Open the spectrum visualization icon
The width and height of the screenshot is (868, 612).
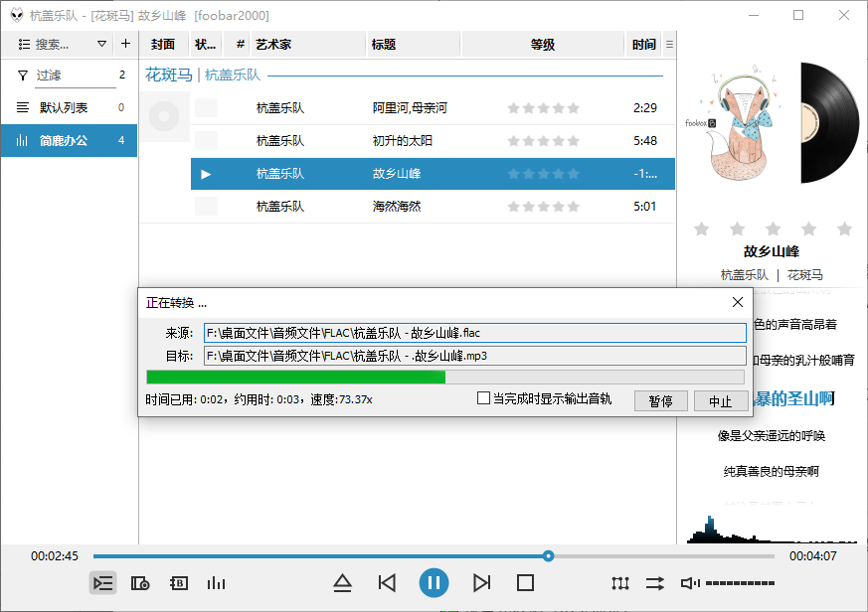pyautogui.click(x=217, y=583)
